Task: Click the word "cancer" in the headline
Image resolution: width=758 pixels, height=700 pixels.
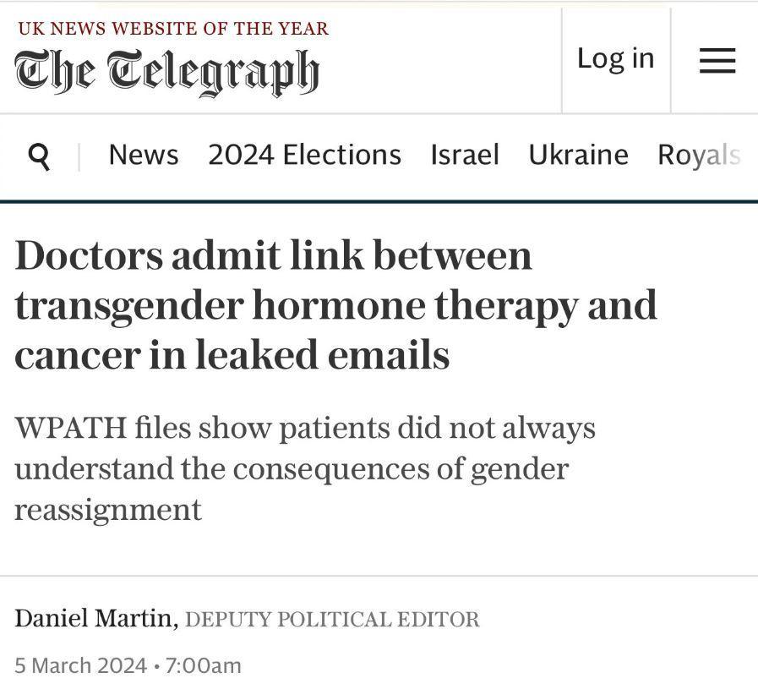Action: tap(73, 355)
